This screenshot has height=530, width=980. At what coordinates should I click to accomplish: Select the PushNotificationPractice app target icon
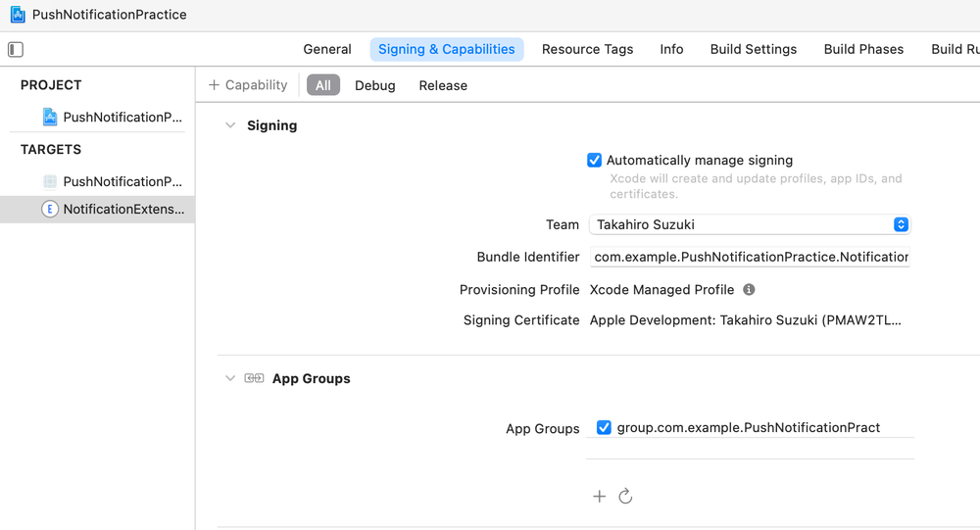pyautogui.click(x=50, y=181)
